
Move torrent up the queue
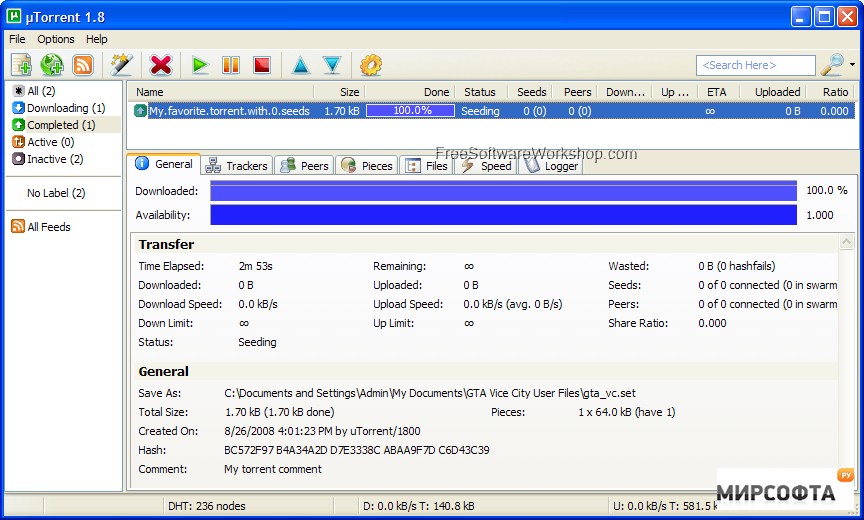click(x=301, y=65)
